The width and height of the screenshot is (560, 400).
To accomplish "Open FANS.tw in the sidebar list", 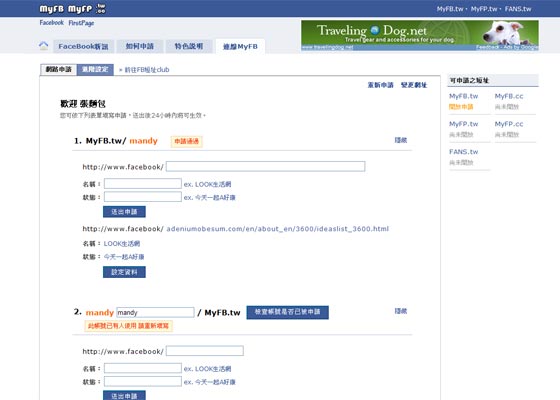I will pos(464,152).
